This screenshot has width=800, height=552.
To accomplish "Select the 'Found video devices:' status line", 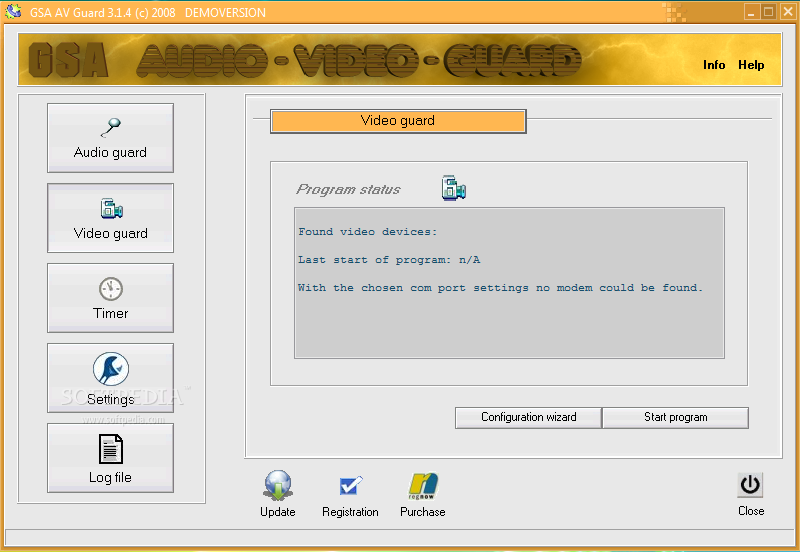I will 367,232.
